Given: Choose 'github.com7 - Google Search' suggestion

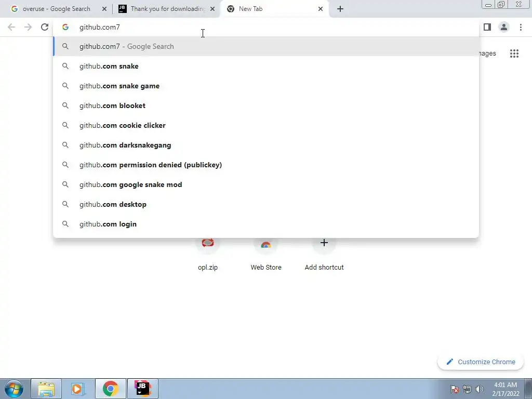Looking at the screenshot, I should coord(267,46).
